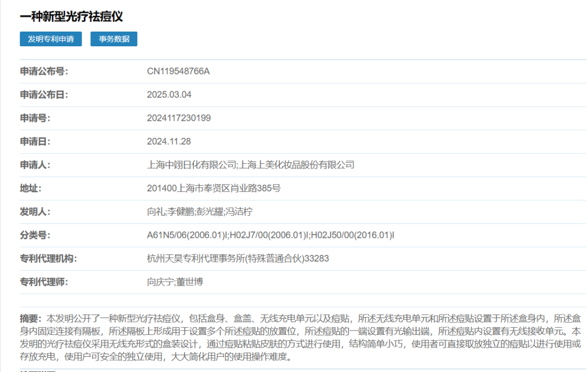Screen dimensions: 588x372
Task: Open the 事务数据 button
Action: pos(114,39)
